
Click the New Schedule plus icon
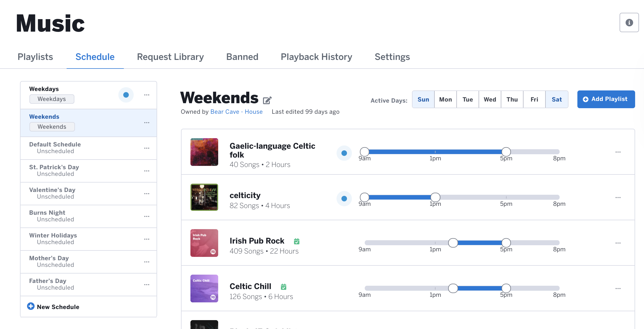(x=31, y=306)
